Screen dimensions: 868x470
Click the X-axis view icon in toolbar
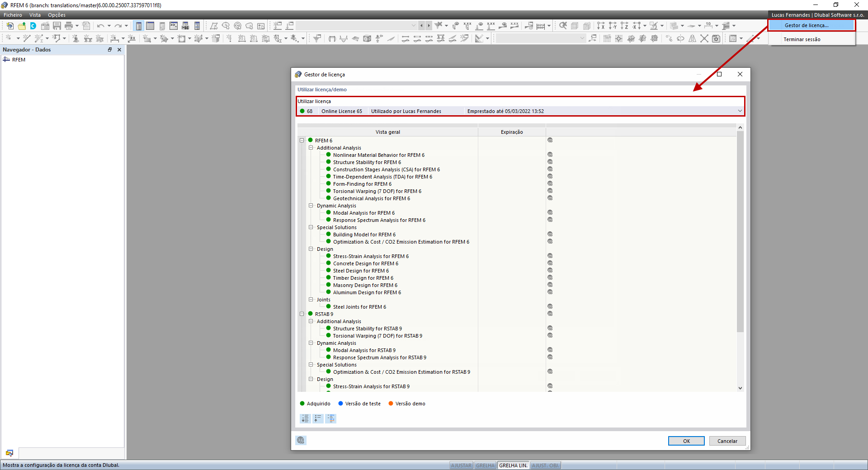click(601, 26)
